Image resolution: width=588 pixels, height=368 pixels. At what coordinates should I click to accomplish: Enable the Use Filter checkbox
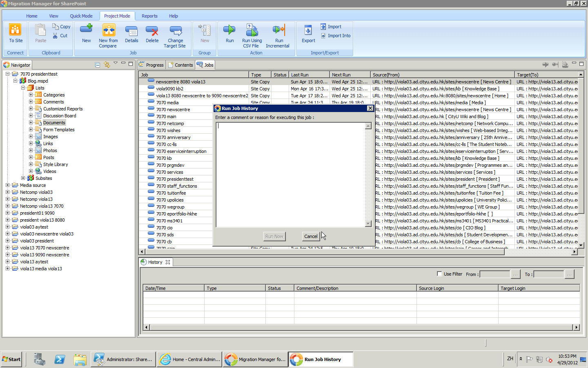(439, 274)
